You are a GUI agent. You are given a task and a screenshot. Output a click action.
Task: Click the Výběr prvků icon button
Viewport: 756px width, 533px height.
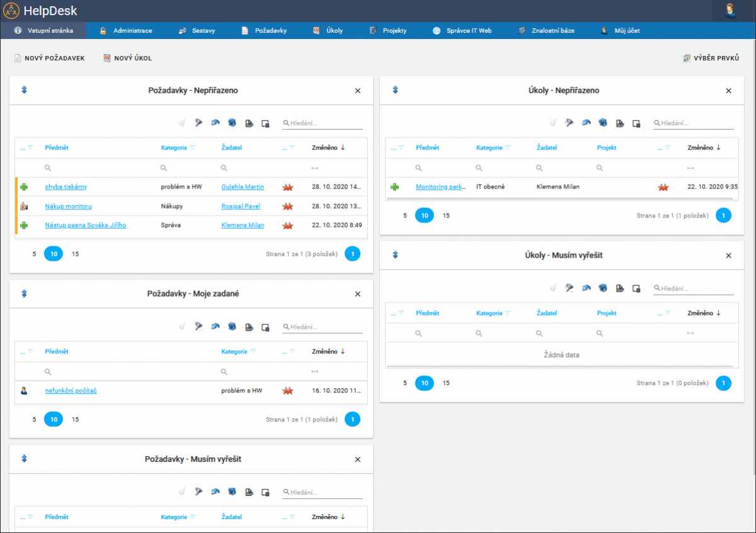click(x=687, y=58)
